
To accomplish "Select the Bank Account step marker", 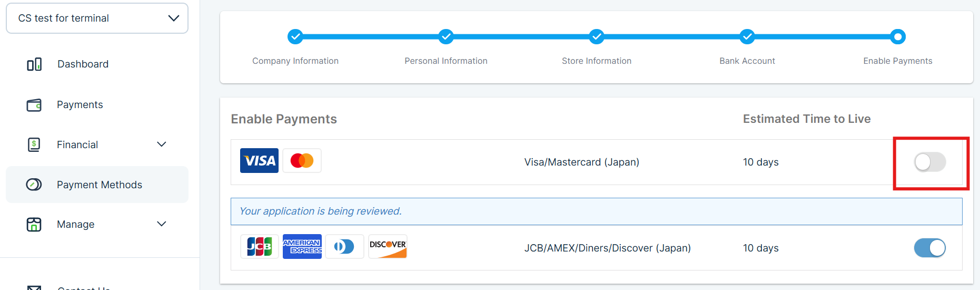I will (x=747, y=37).
